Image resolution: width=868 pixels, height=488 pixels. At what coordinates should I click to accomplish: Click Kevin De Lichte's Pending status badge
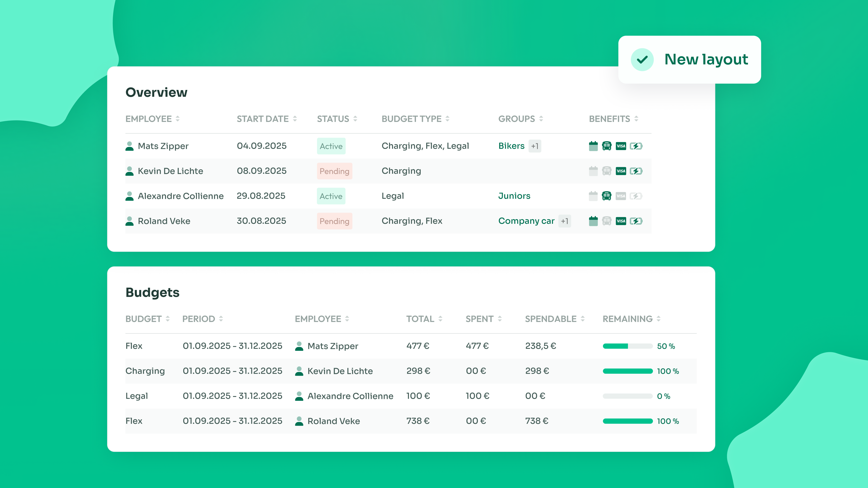click(334, 171)
